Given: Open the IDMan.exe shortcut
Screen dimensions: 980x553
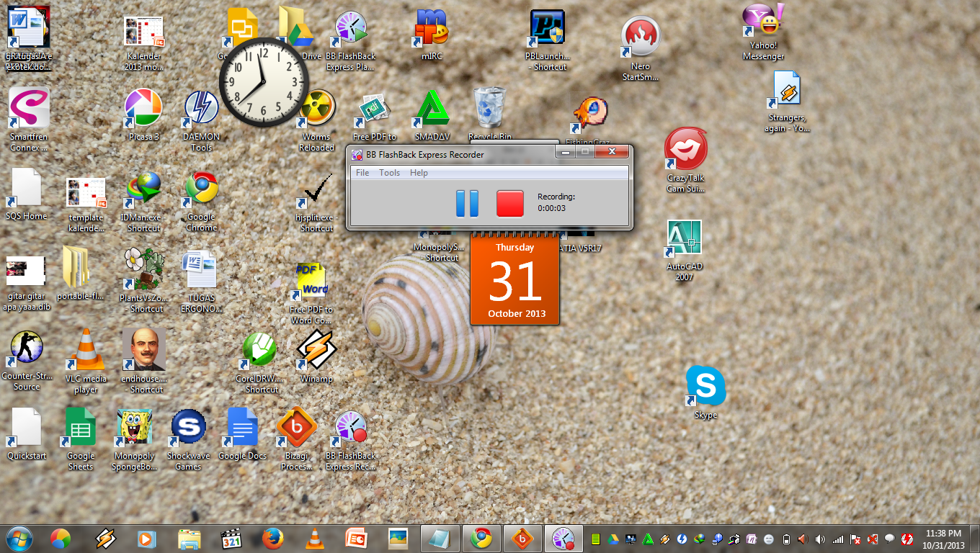Looking at the screenshot, I should (143, 202).
